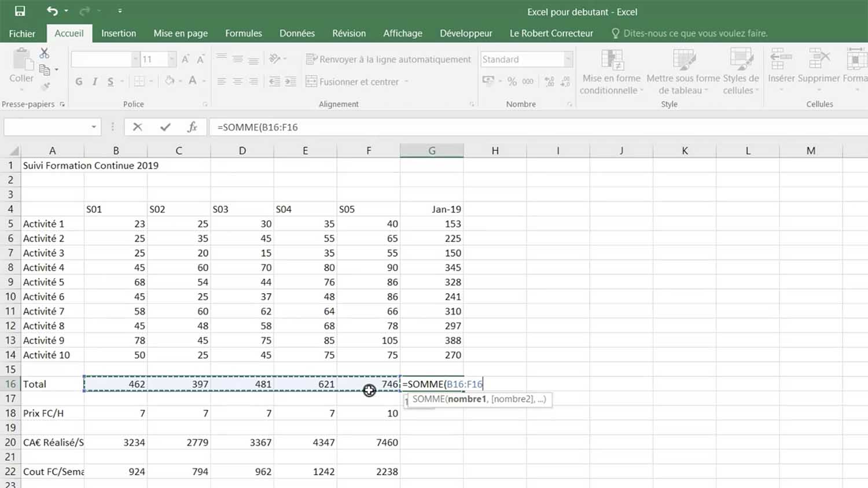
Task: Click the Select All corner triangle
Action: click(14, 151)
